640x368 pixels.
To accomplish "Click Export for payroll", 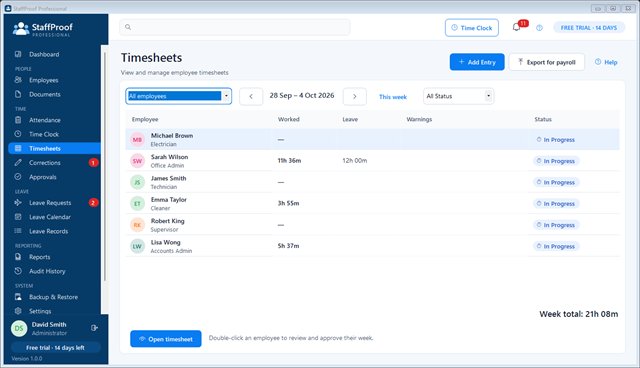I will click(547, 62).
